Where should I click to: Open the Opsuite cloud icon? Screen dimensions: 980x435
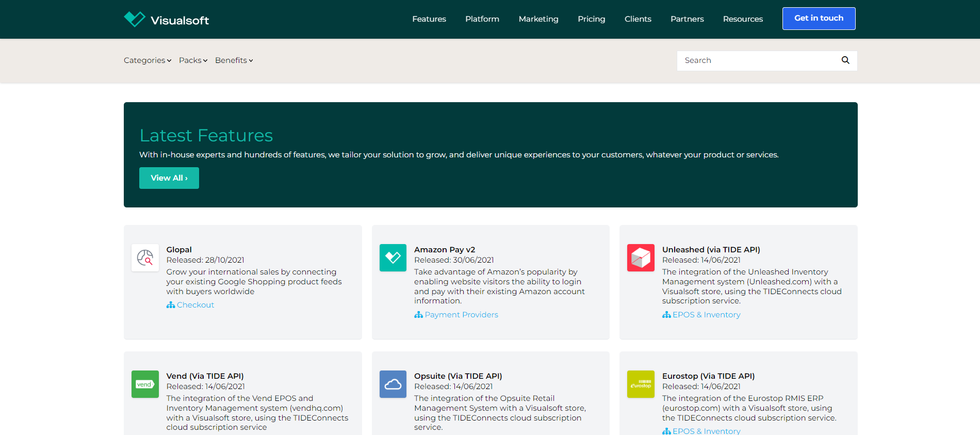(393, 384)
